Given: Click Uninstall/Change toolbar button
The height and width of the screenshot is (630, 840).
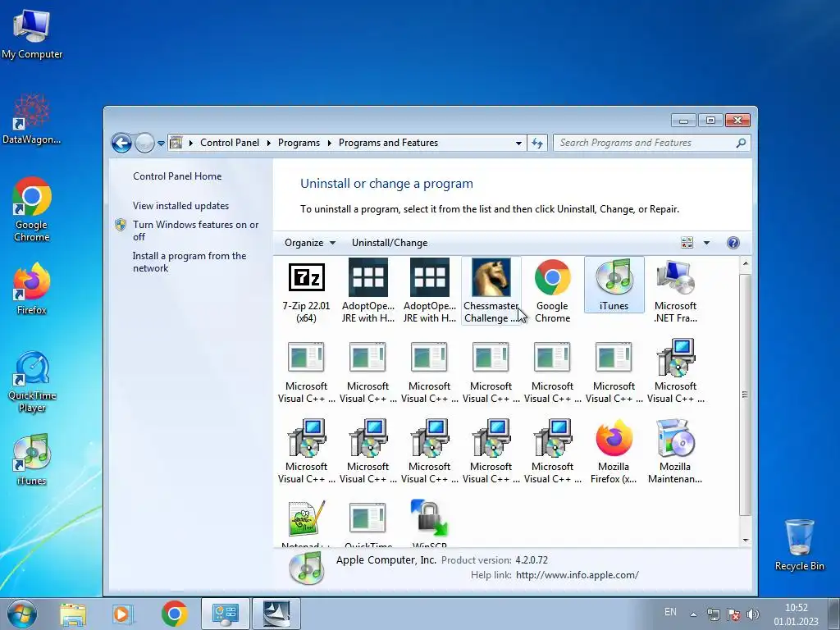Looking at the screenshot, I should click(x=390, y=243).
